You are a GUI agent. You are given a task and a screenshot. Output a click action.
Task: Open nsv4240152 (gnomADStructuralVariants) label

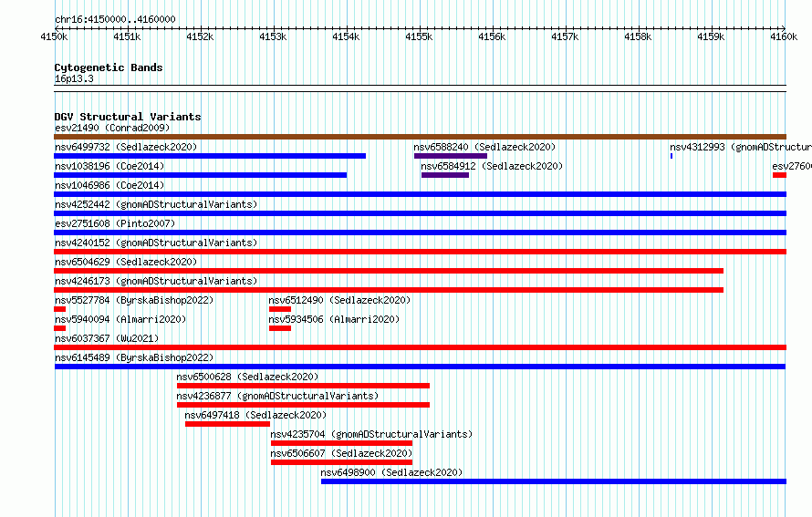point(156,243)
